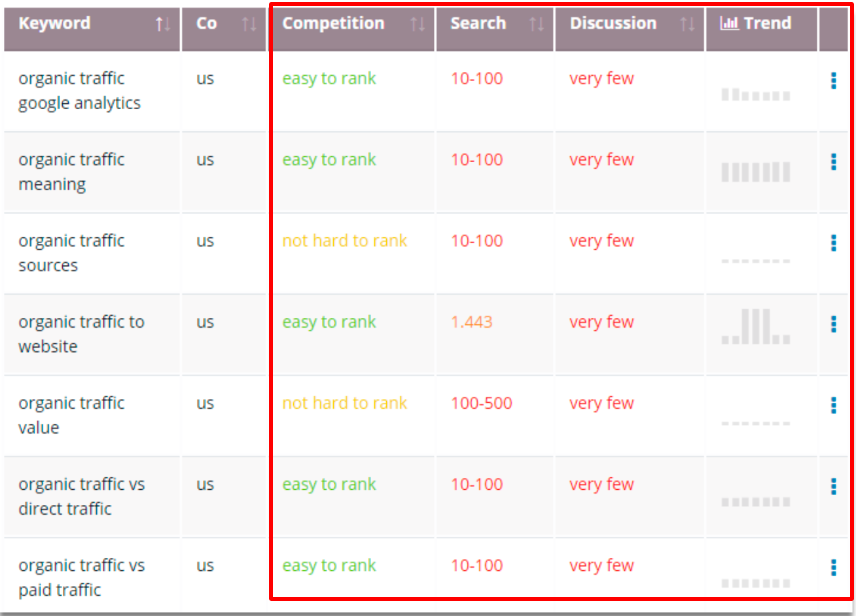856x616 pixels.
Task: Click the sort arrows on the Keyword column
Action: tap(162, 24)
